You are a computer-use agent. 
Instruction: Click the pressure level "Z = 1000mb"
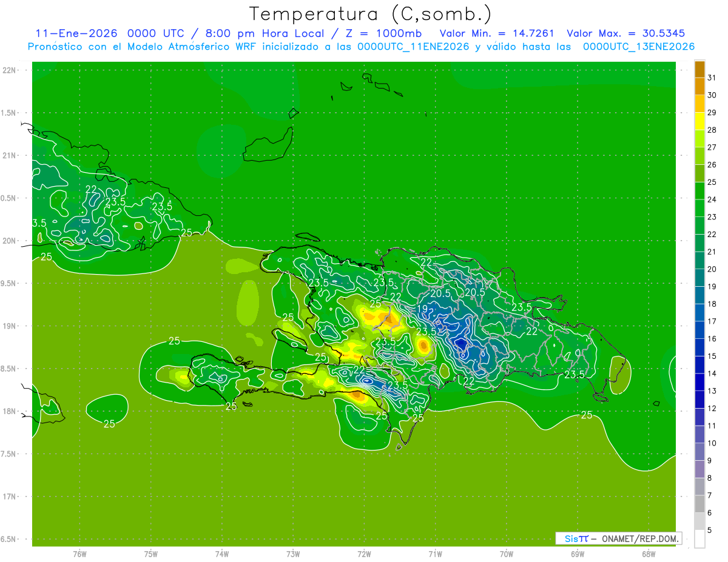383,33
